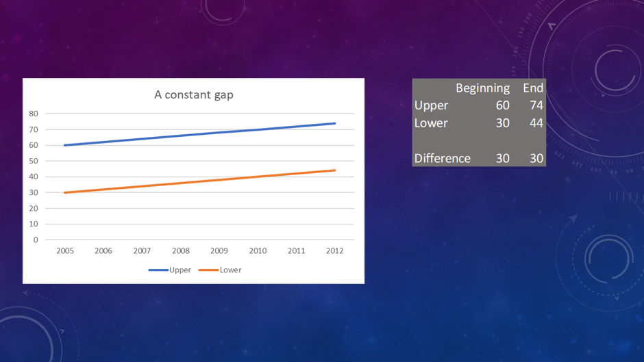Select the Beginning column header in table

click(482, 88)
